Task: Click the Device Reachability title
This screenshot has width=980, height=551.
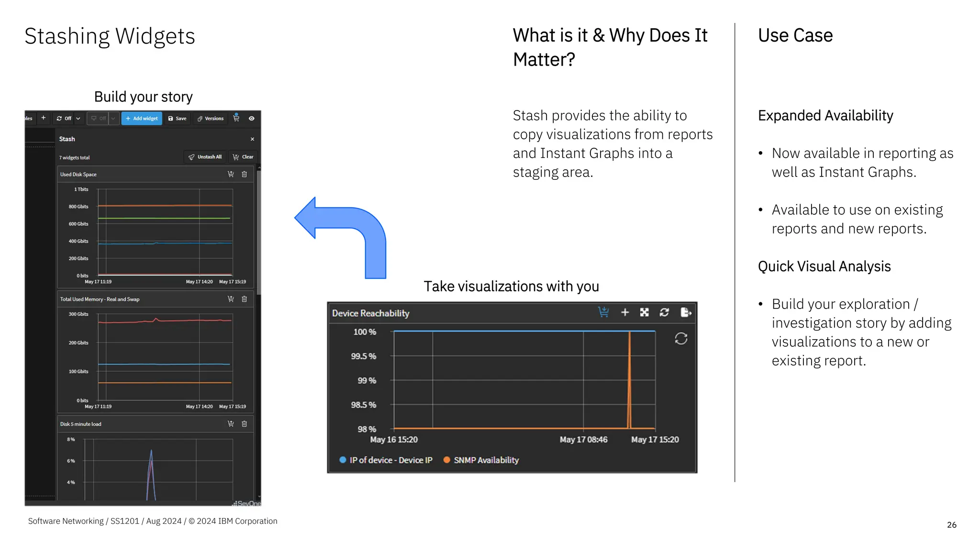Action: click(371, 313)
